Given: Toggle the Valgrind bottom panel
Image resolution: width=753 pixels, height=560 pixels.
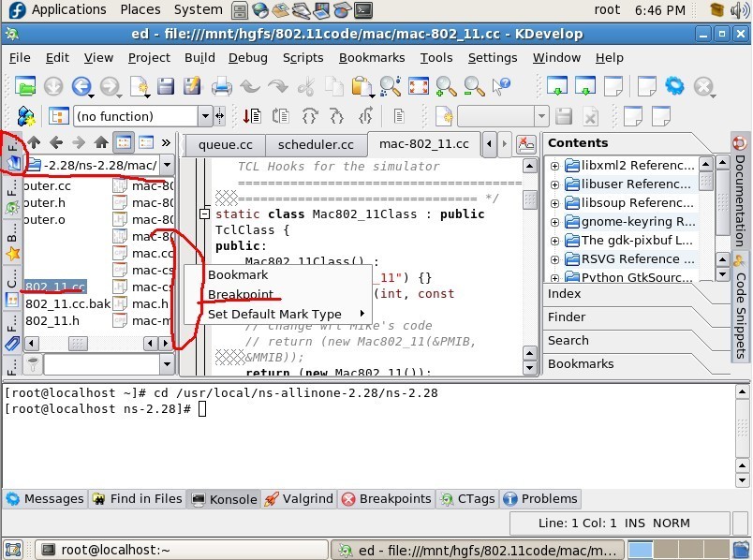Looking at the screenshot, I should (299, 498).
